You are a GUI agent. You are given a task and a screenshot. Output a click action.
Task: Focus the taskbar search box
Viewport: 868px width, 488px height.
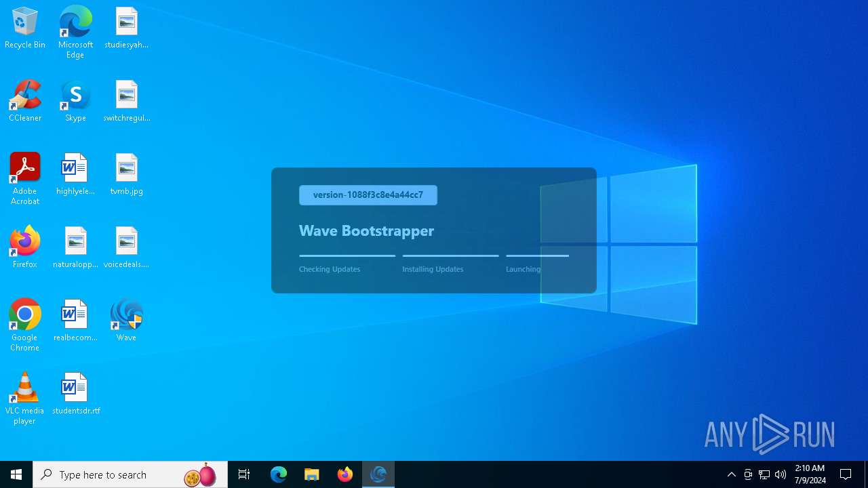click(x=130, y=474)
